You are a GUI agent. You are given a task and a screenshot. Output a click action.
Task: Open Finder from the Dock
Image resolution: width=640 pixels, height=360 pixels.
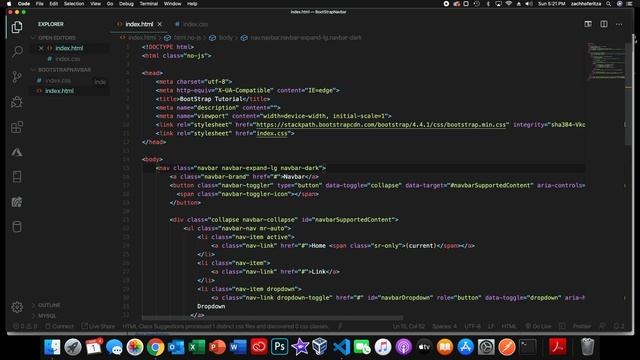click(52, 347)
